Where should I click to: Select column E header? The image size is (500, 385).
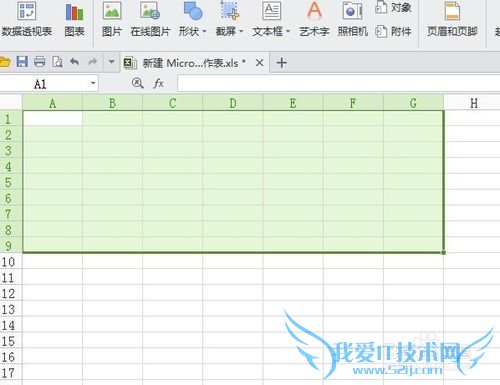click(293, 103)
